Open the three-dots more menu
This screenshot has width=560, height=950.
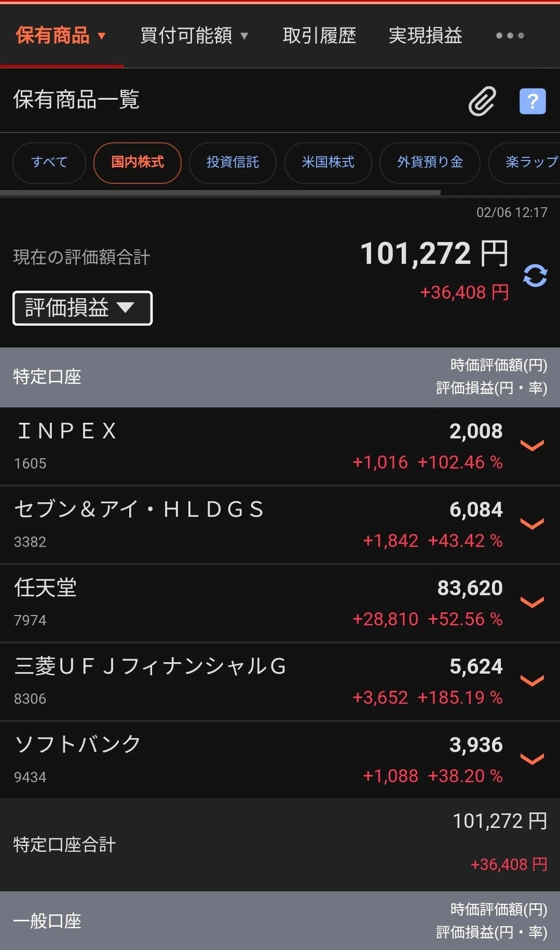tap(510, 35)
